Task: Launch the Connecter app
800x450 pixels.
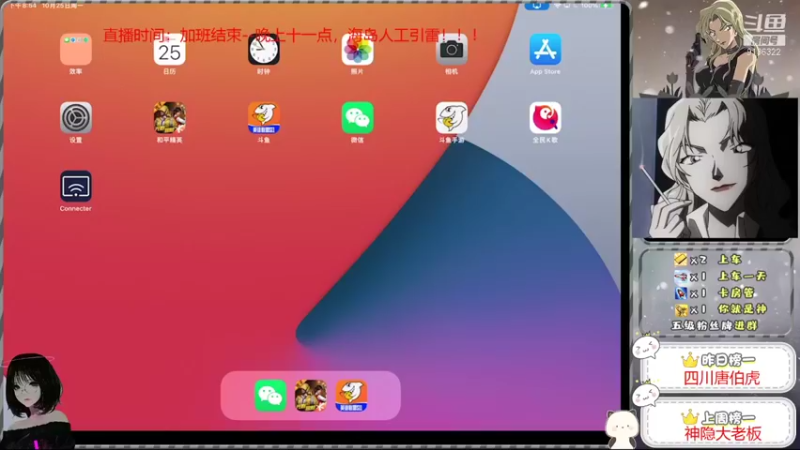Action: pyautogui.click(x=76, y=186)
